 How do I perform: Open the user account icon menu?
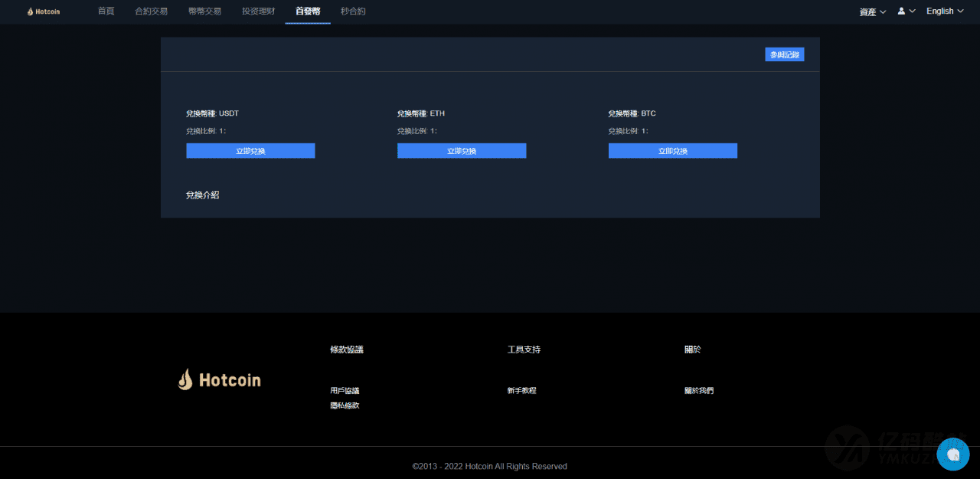click(902, 11)
